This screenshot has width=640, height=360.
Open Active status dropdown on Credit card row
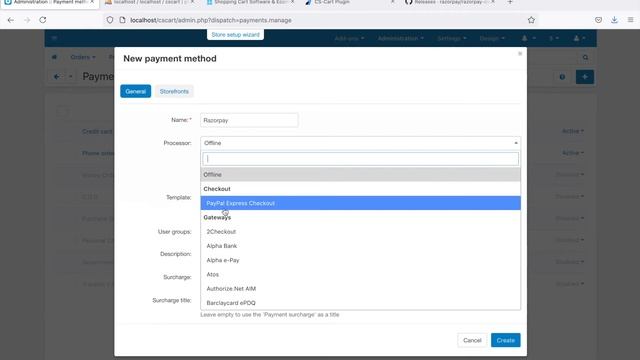click(x=573, y=131)
